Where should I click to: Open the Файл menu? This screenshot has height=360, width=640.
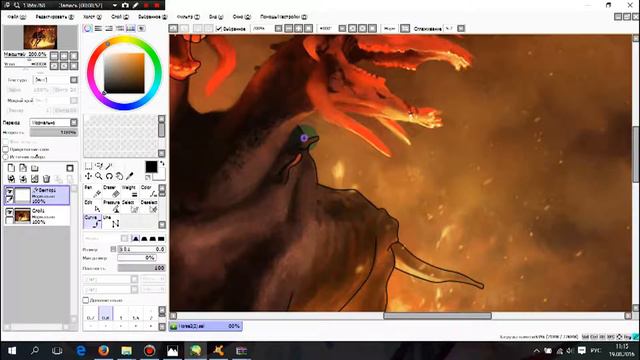[x=16, y=17]
